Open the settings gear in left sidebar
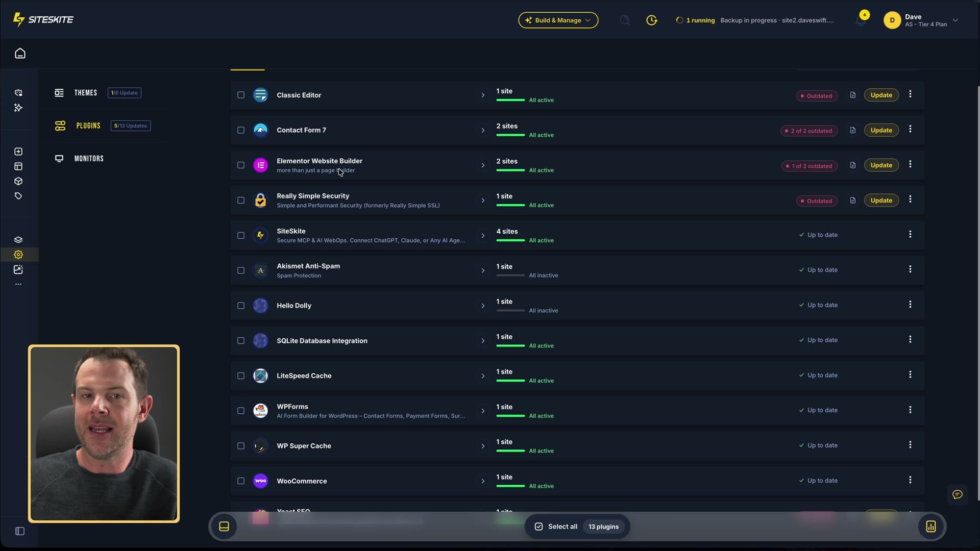The width and height of the screenshot is (980, 551). 18,255
